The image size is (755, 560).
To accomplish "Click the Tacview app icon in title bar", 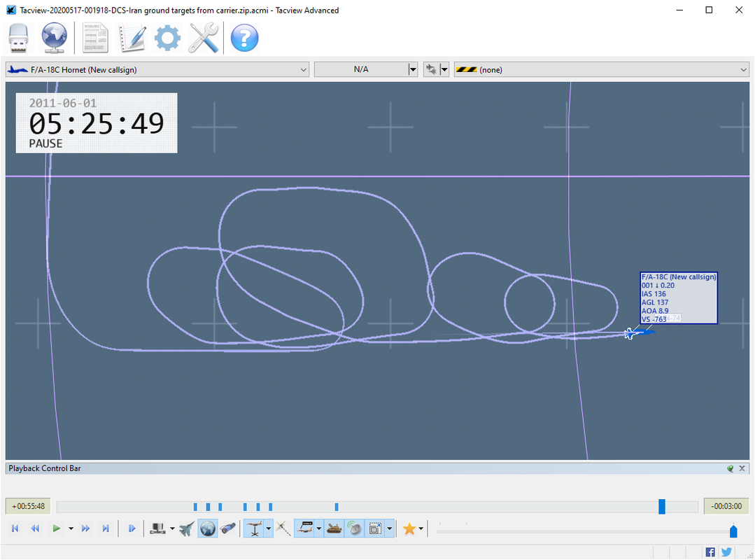I will 11,10.
